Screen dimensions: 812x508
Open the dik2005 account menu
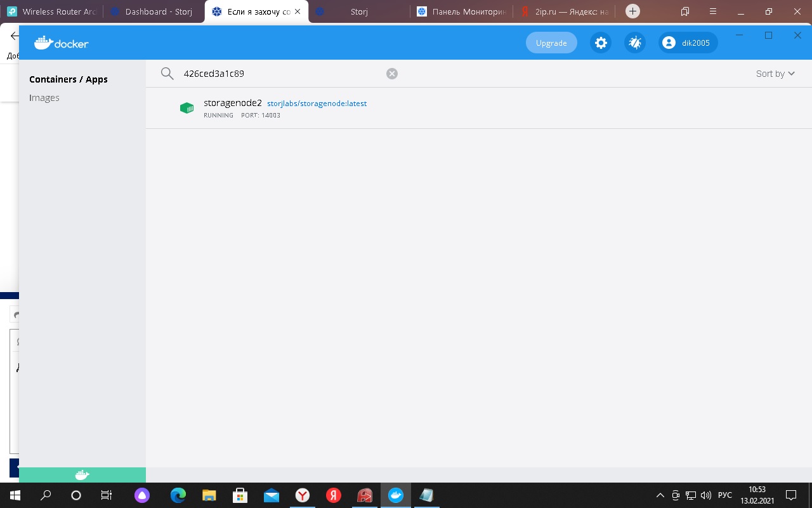pyautogui.click(x=688, y=43)
